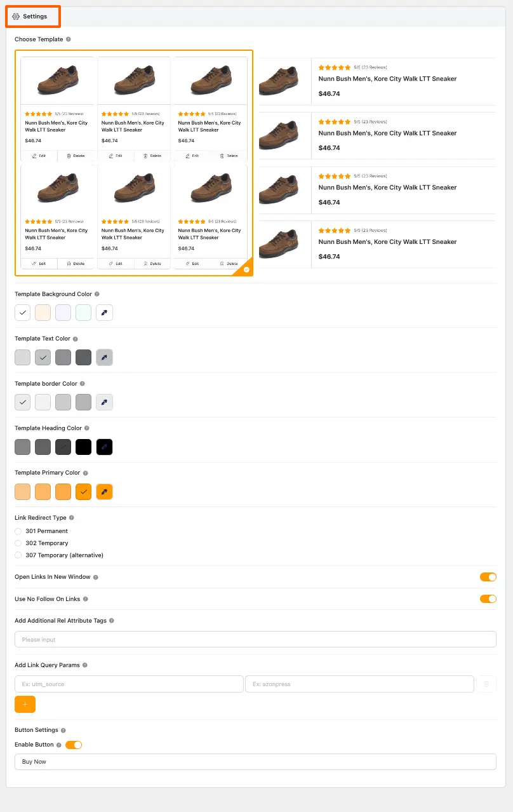
Task: Open the eyedropper for Template Text Color
Action: [x=104, y=357]
